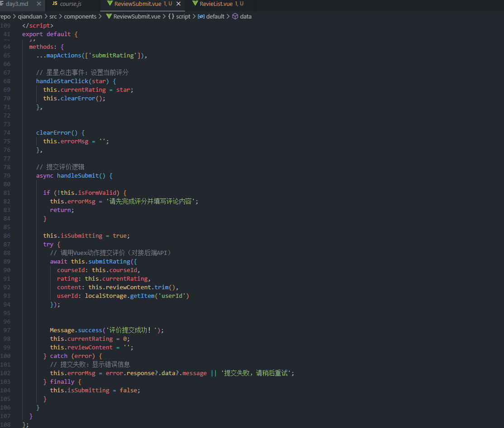Viewport: 504px width, 428px height.
Task: Click the 'handleStarClick(star)' method name
Action: click(72, 81)
